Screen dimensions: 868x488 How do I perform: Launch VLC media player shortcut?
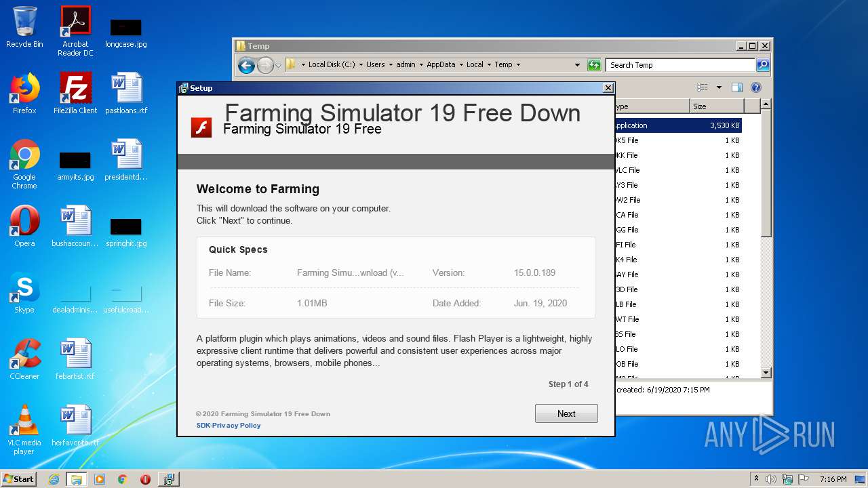point(24,429)
